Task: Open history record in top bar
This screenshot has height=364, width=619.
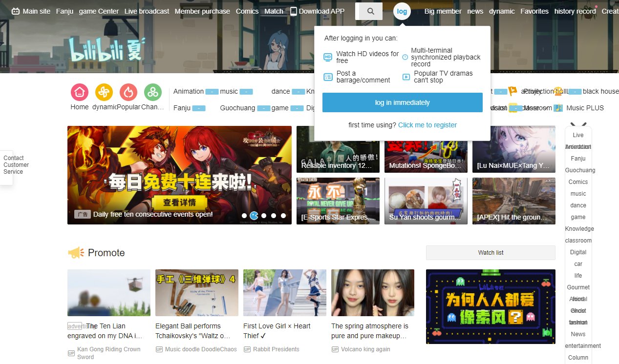Action: pos(575,11)
